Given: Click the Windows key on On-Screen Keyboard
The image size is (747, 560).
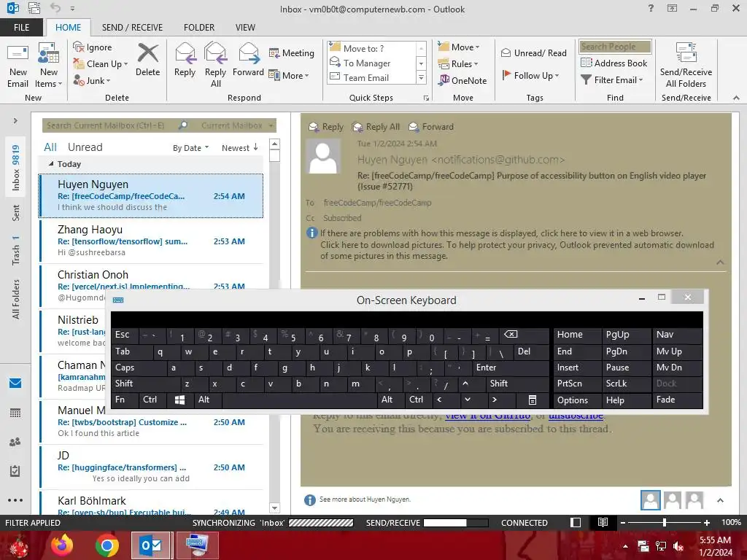Looking at the screenshot, I should click(179, 400).
